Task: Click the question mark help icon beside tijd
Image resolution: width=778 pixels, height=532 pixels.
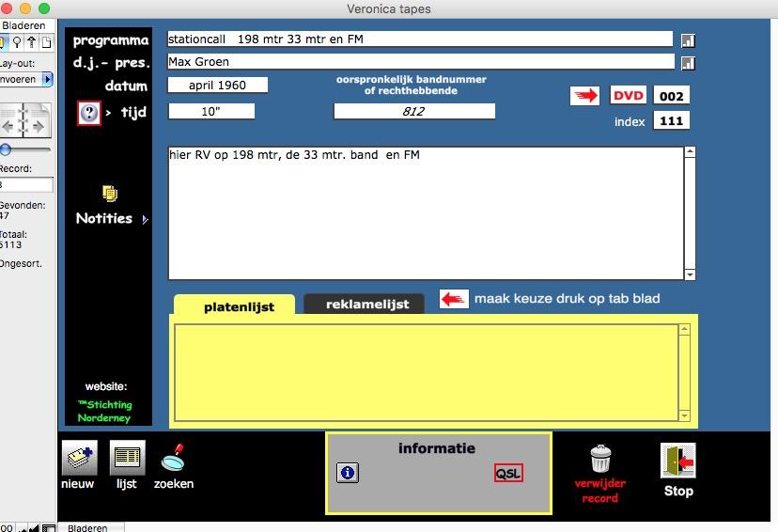Action: (89, 114)
